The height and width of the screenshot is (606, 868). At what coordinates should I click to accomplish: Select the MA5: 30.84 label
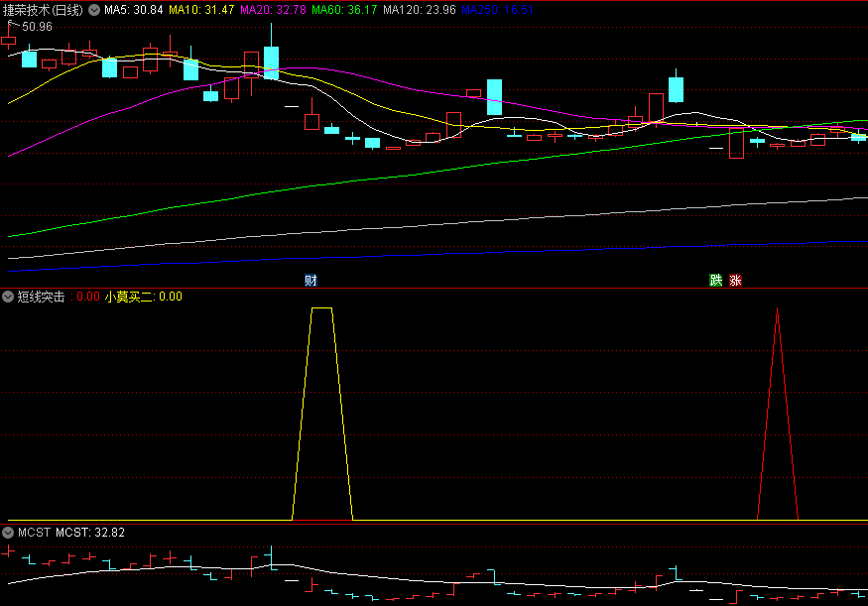pyautogui.click(x=133, y=10)
